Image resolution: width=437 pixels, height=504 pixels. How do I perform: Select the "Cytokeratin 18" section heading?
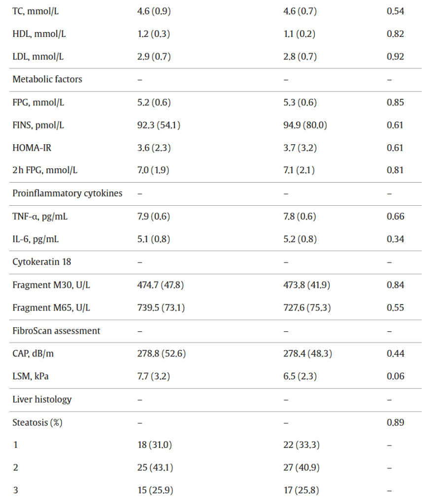[x=41, y=262]
